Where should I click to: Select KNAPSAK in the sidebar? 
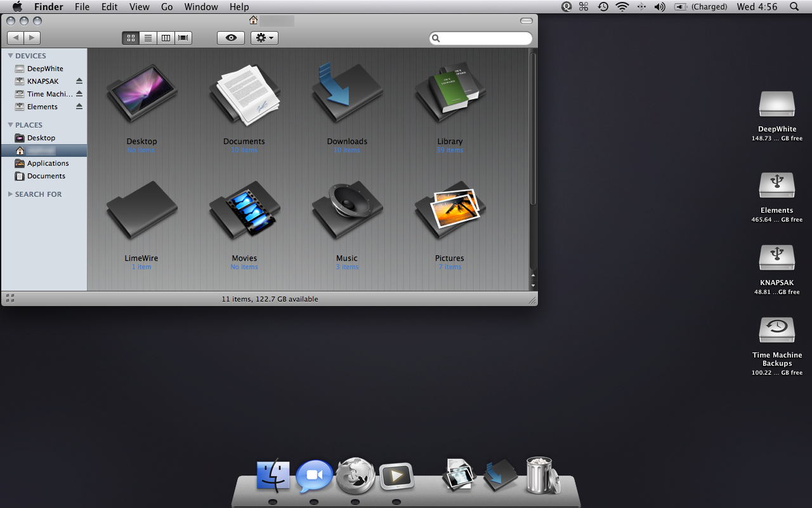[44, 81]
